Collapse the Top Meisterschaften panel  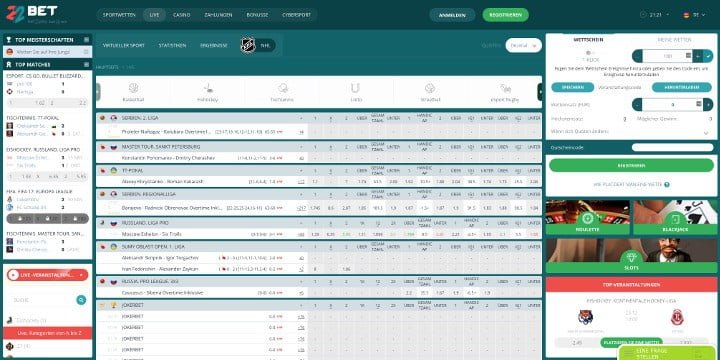tap(86, 40)
